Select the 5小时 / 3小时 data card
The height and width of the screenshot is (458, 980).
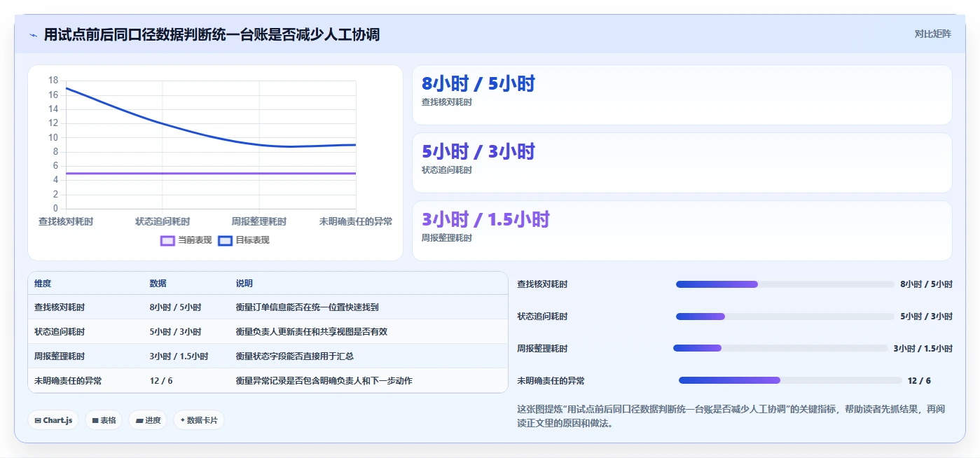[x=682, y=162]
